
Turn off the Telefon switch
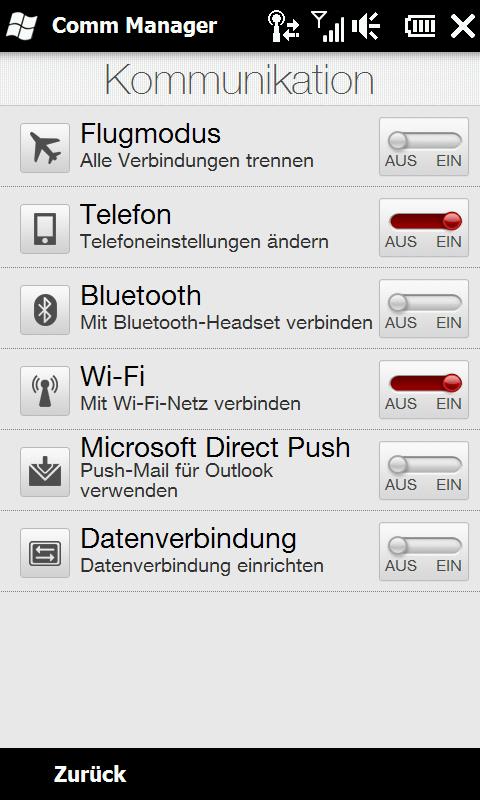click(424, 228)
